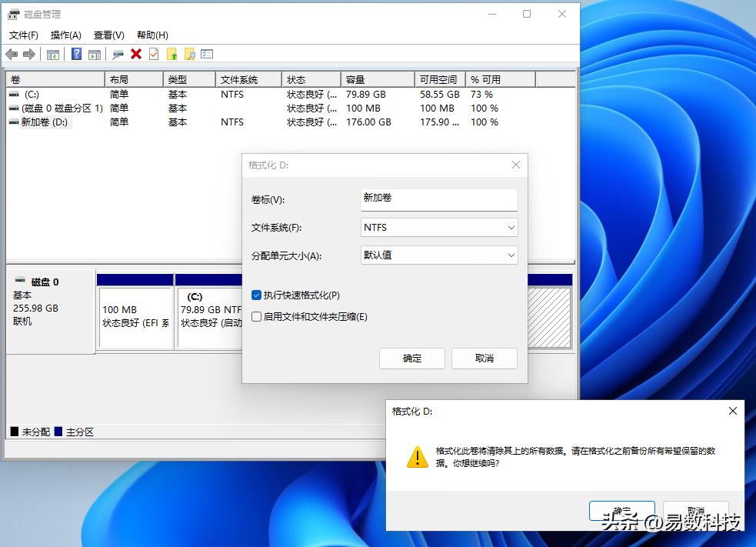Viewport: 756px width, 547px height.
Task: Click the checklist icon at the toolbar's right end
Action: tap(206, 54)
